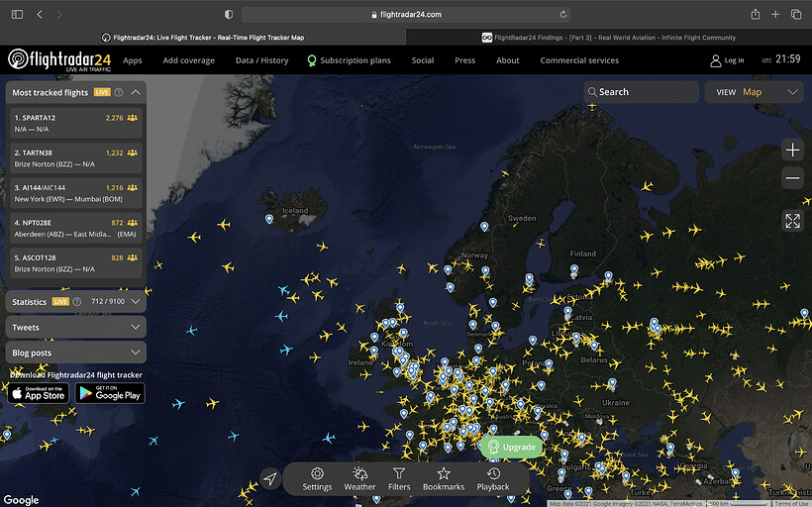Select tracked flight TARTN38
Screen dimensions: 812x507
coord(76,158)
